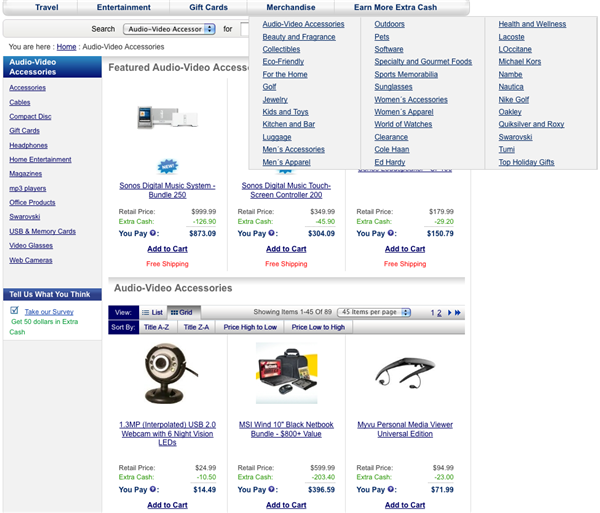Add Sonos Touch-Screen Controller 200 to cart
The width and height of the screenshot is (600, 513).
286,249
